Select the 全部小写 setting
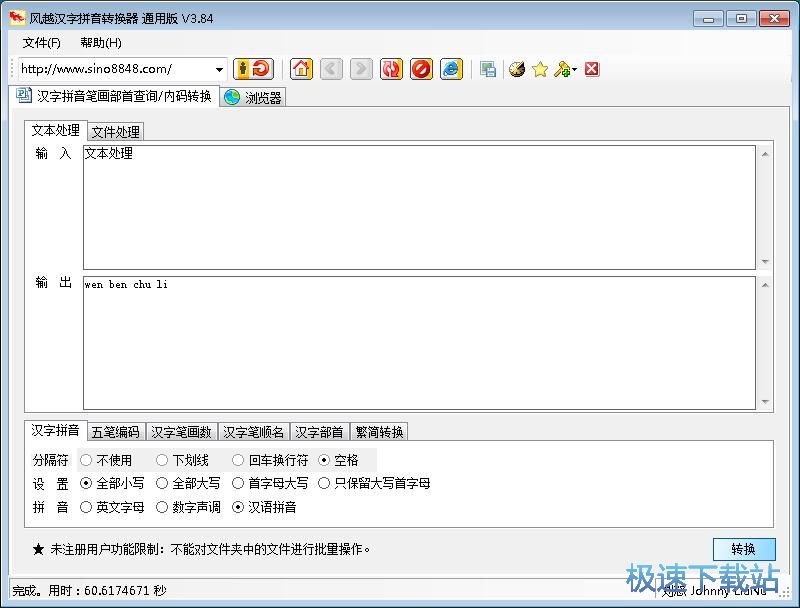The height and width of the screenshot is (608, 800). [113, 483]
